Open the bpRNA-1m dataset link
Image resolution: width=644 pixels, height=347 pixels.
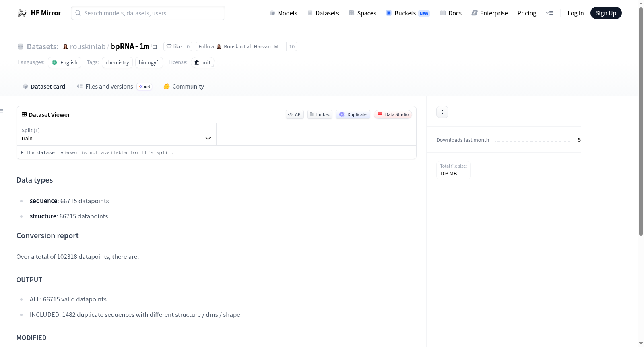click(130, 47)
